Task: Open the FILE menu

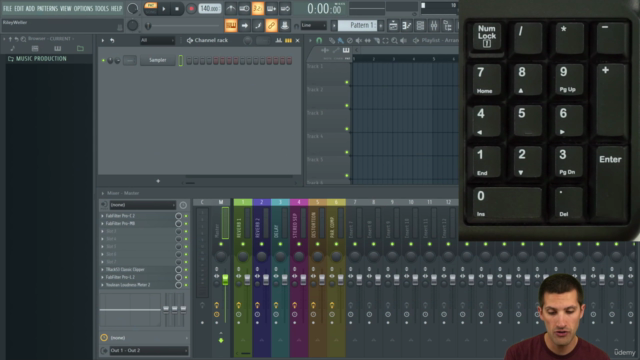Action: (7, 9)
